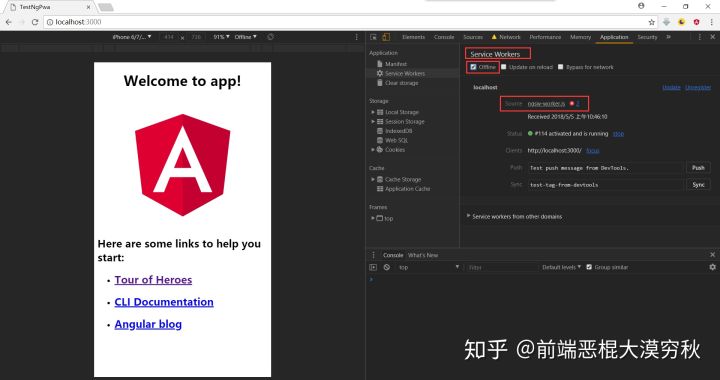Open the Chrome profile icon
Screen dimensions: 720x380
pos(641,6)
